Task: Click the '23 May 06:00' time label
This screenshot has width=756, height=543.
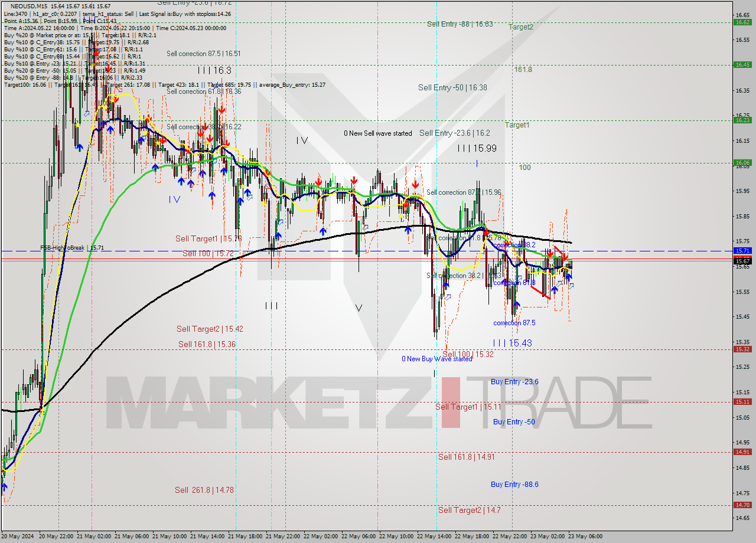Action: 585,537
